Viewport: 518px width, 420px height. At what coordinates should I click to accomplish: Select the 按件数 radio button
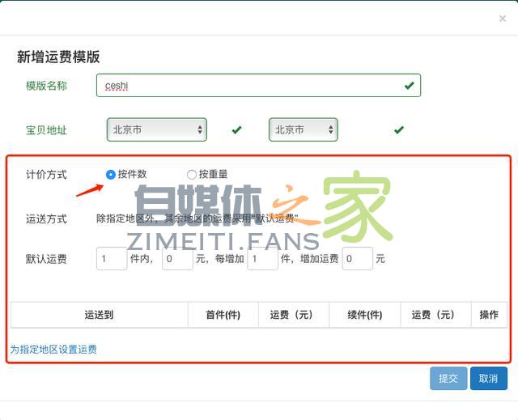click(x=111, y=174)
